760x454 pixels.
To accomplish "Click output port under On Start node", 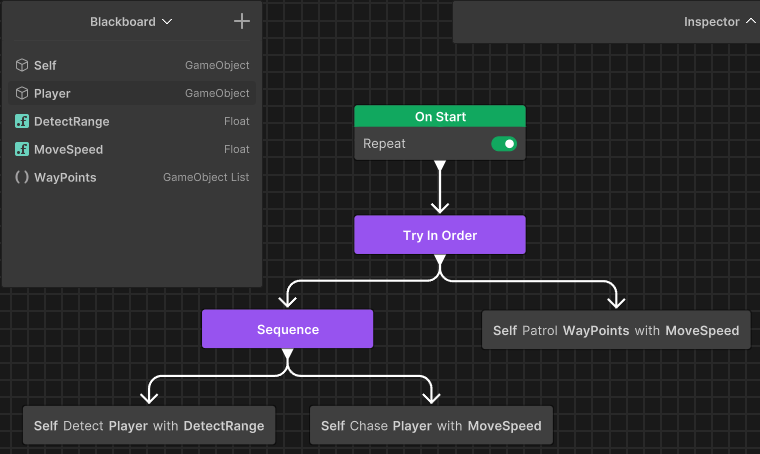I will pyautogui.click(x=440, y=165).
